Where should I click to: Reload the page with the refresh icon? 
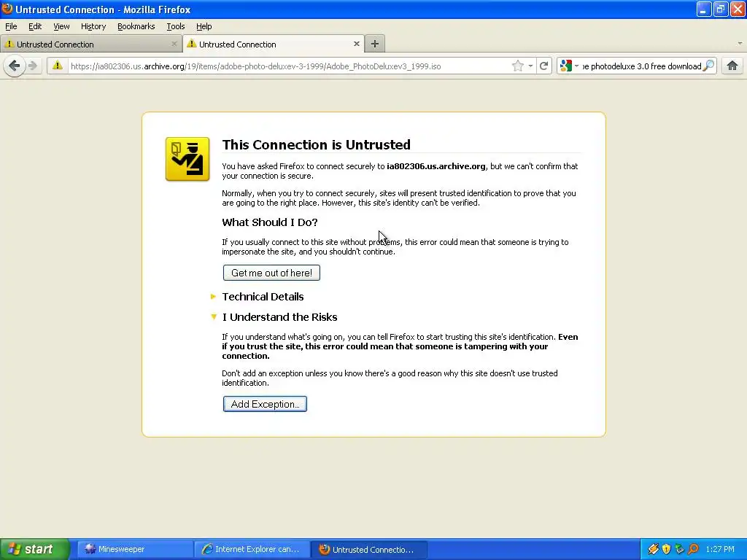[x=543, y=66]
